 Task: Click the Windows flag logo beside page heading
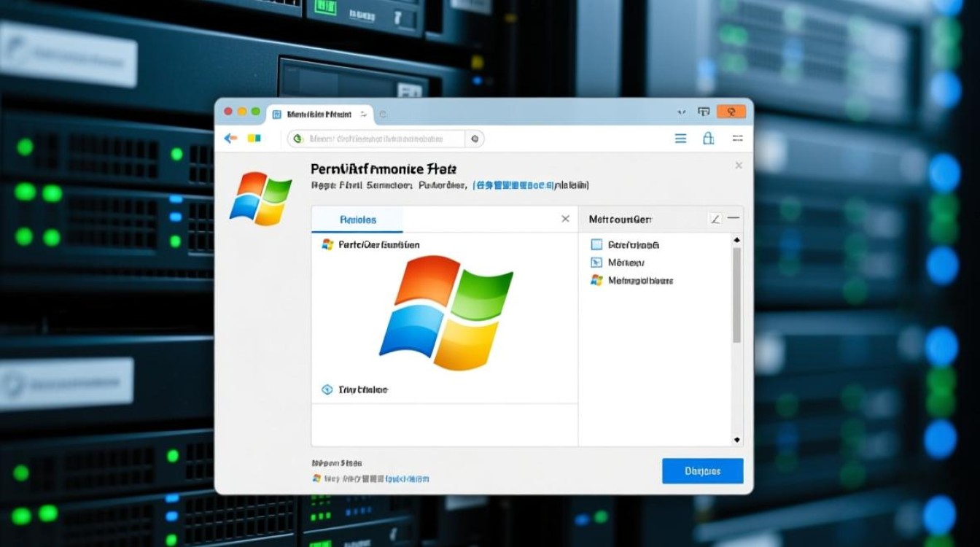tap(260, 198)
